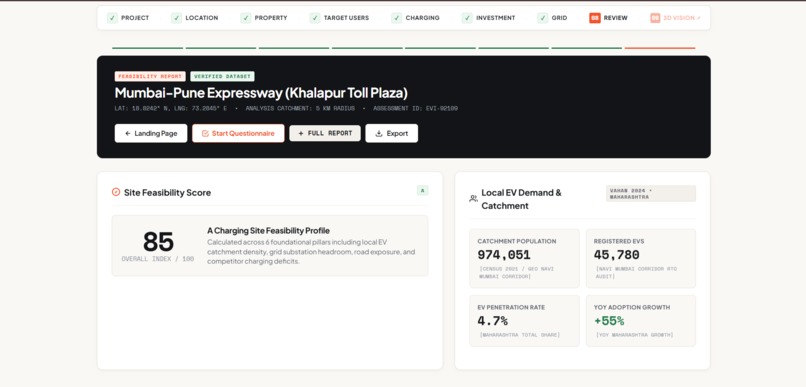Click the Feasibility Report badge
Viewport: 806px width, 387px height.
pos(150,77)
